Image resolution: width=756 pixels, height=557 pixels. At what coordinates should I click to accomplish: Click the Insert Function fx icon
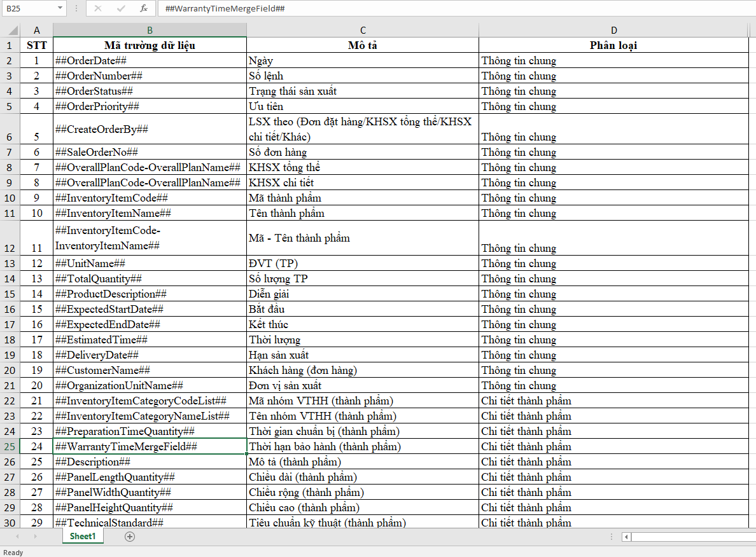(x=144, y=8)
